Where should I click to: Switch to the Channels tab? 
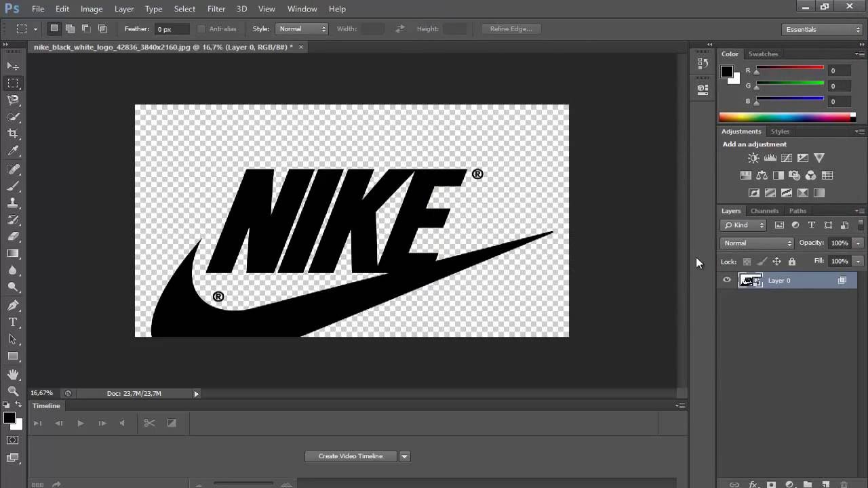click(x=764, y=211)
